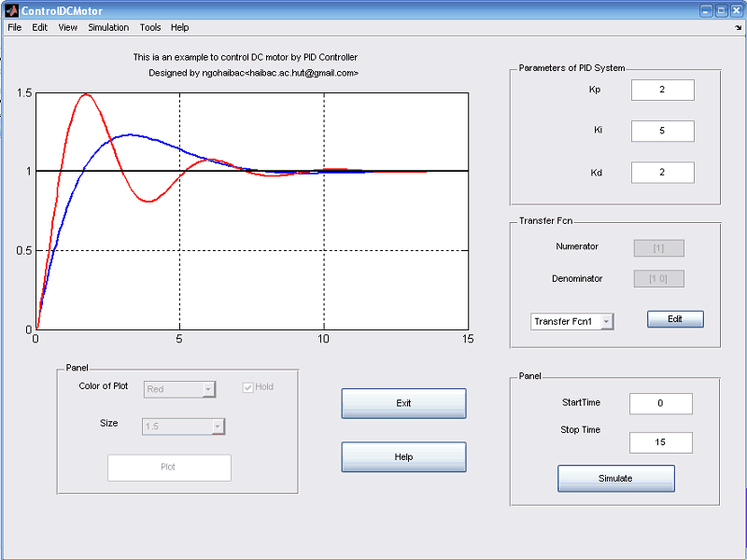
Task: Open the Color of Plot dropdown
Action: (x=179, y=389)
